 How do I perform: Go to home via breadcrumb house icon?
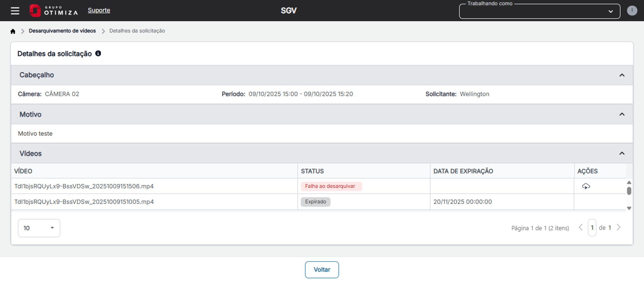tap(13, 31)
